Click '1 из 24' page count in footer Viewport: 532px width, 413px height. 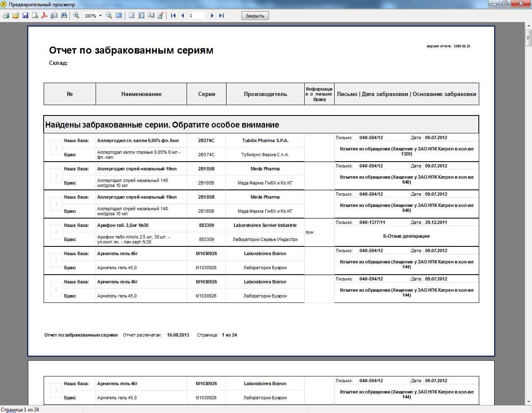229,335
